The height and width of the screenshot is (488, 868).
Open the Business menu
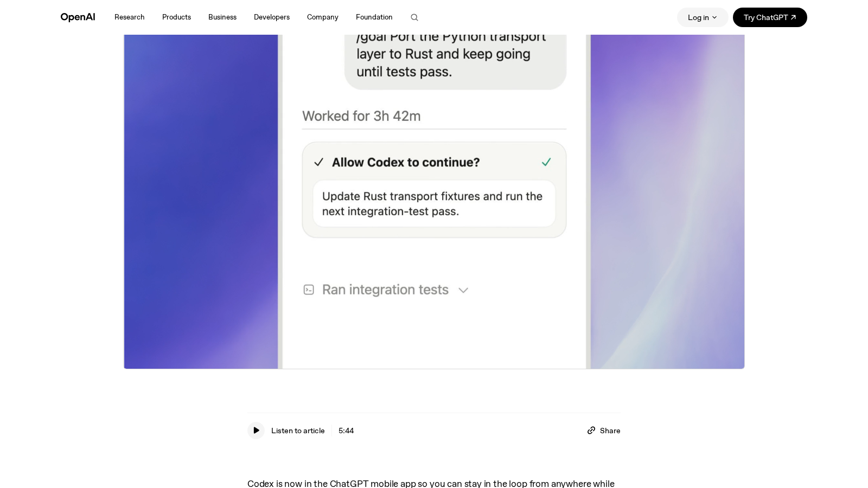[222, 17]
